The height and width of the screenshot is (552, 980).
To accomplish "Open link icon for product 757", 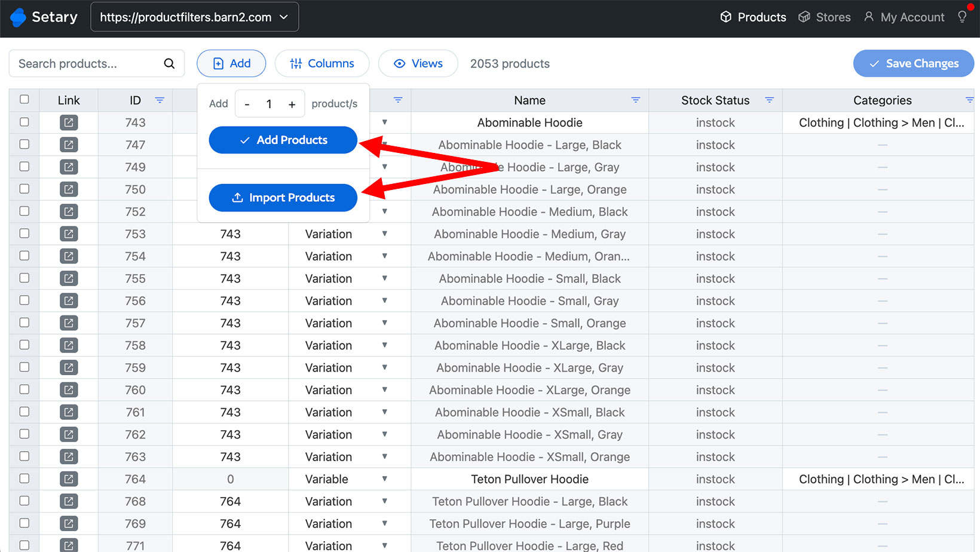I will (69, 323).
